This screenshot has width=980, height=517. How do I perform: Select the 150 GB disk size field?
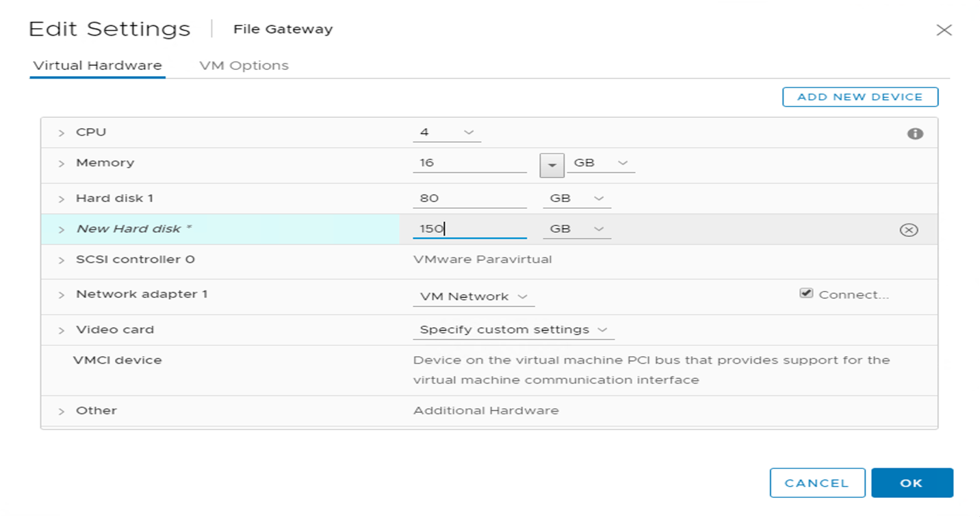point(469,229)
